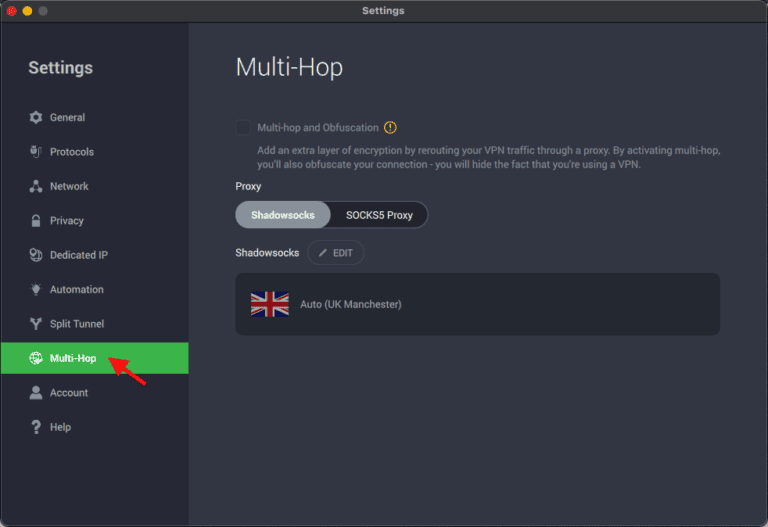Open General settings section
Screen dimensions: 768x527
click(x=94, y=118)
